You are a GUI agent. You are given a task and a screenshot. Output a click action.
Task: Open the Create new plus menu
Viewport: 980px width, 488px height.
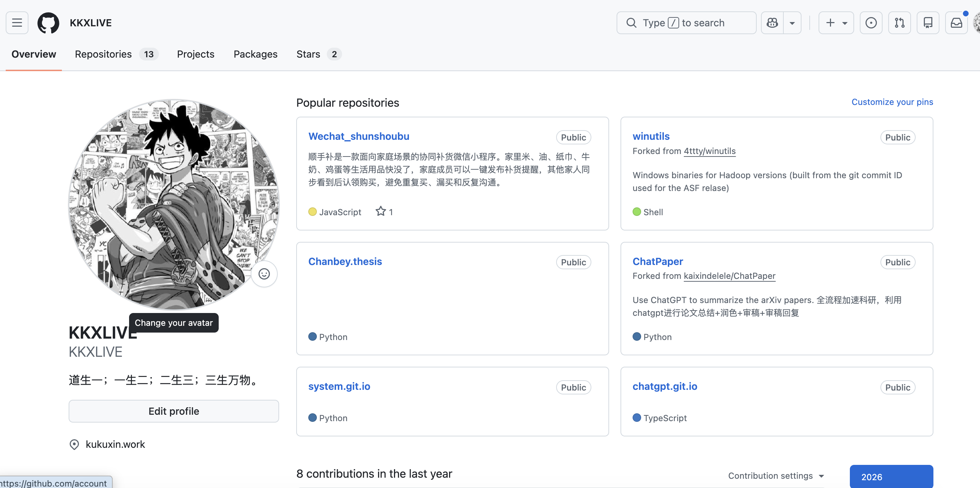(836, 23)
